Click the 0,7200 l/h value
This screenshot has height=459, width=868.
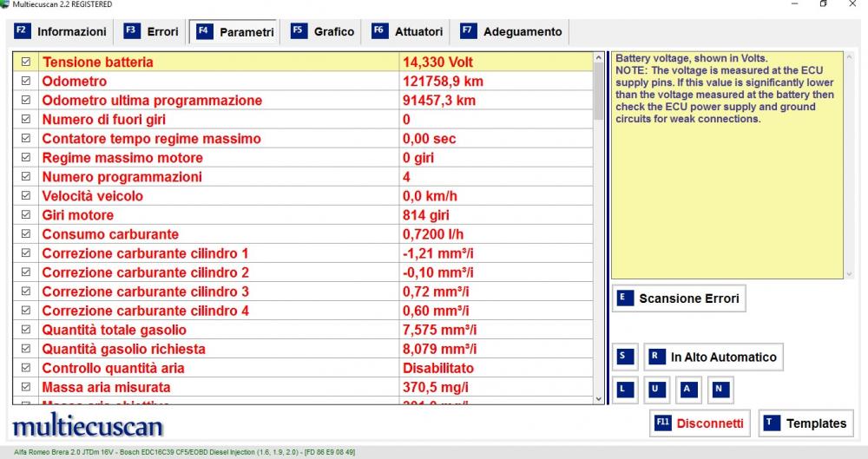pyautogui.click(x=433, y=234)
